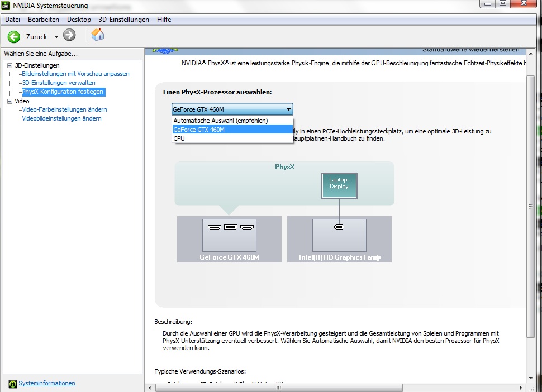
Task: Collapse the Video tree node
Action: pyautogui.click(x=9, y=101)
